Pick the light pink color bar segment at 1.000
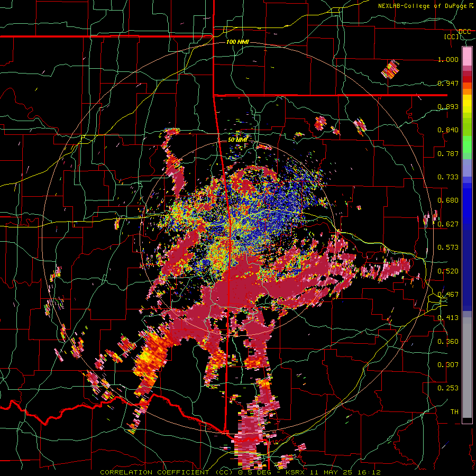The width and height of the screenshot is (476, 476). point(467,57)
